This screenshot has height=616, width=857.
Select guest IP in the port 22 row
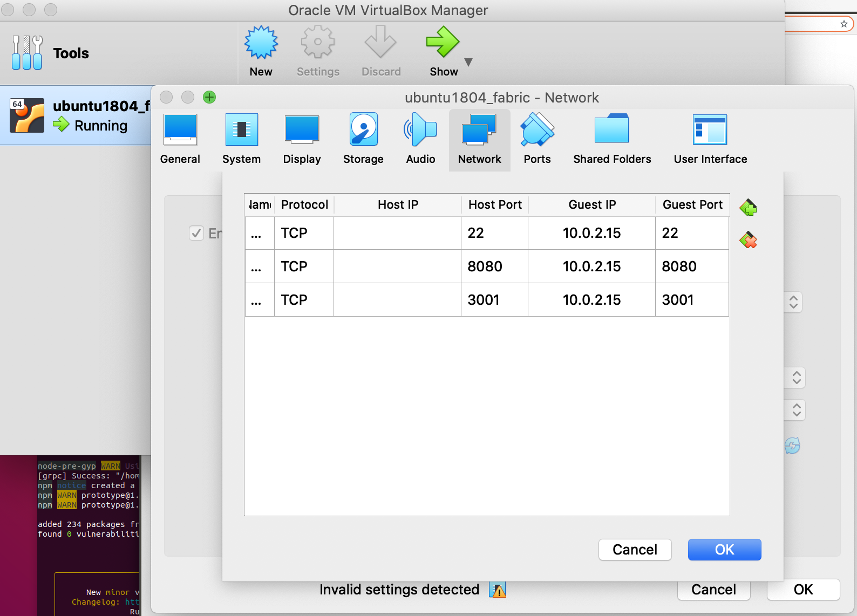pos(592,233)
